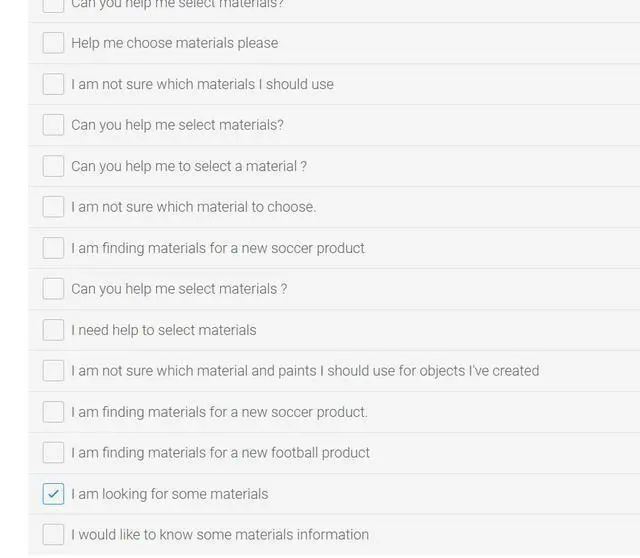Click the 'I am not sure which material to choose.' label
The image size is (640, 558).
(193, 207)
